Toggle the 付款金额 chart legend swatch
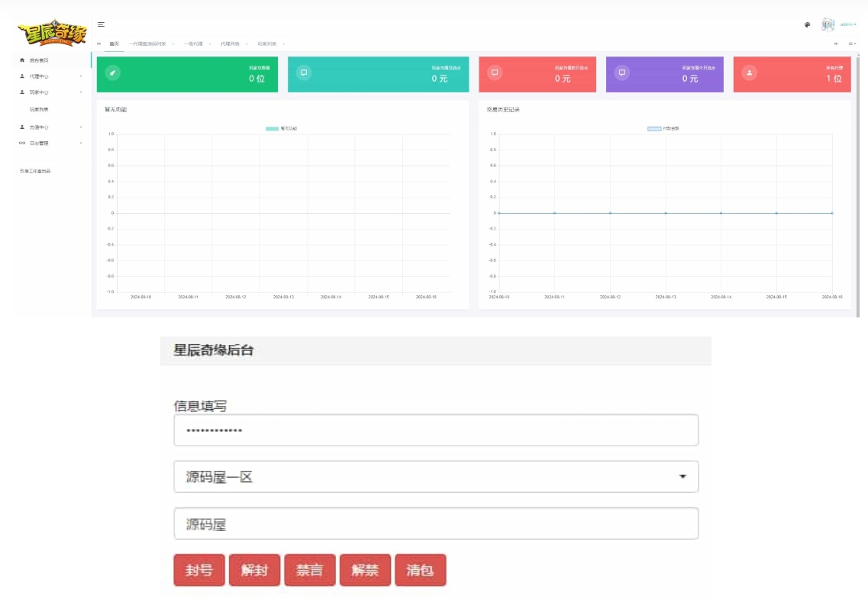This screenshot has height=599, width=868. point(653,128)
